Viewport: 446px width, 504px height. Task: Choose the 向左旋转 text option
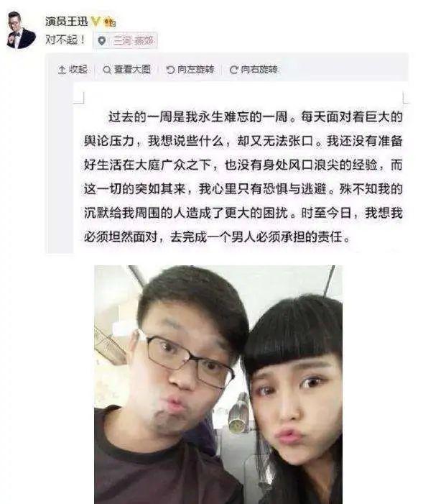(195, 70)
